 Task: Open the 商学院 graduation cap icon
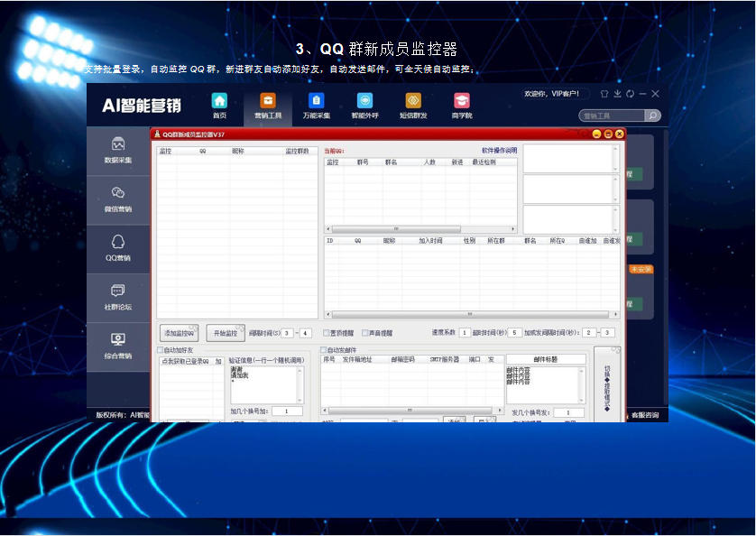[x=461, y=101]
